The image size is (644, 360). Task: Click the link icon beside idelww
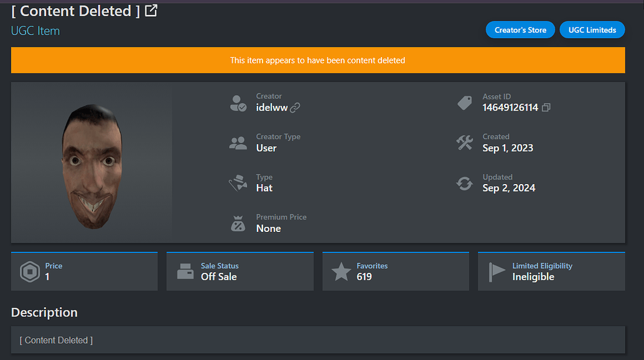(295, 108)
